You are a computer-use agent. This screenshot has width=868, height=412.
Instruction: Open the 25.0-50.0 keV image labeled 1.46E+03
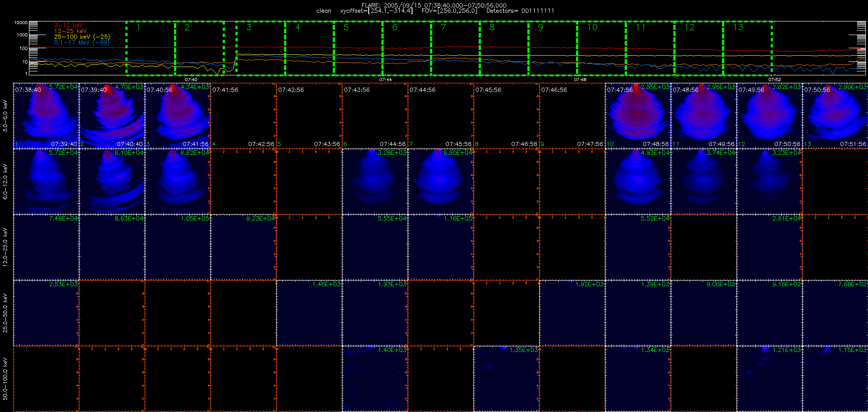tap(309, 313)
